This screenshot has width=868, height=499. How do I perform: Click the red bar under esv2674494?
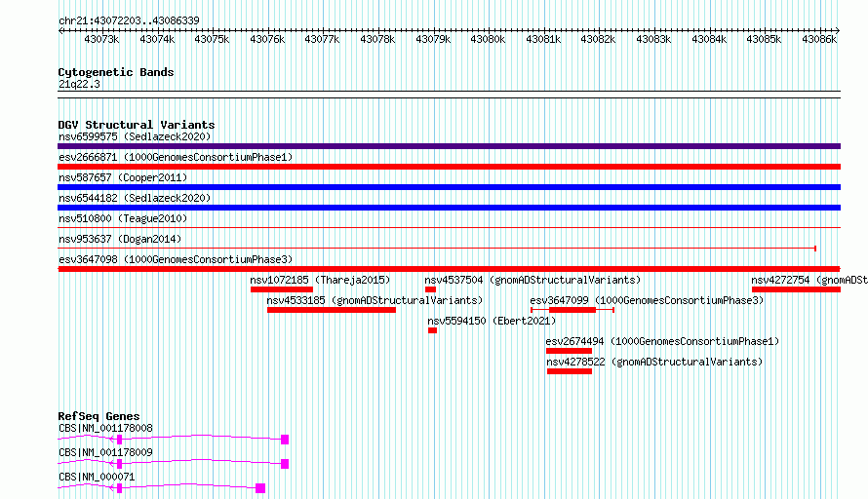pyautogui.click(x=569, y=351)
